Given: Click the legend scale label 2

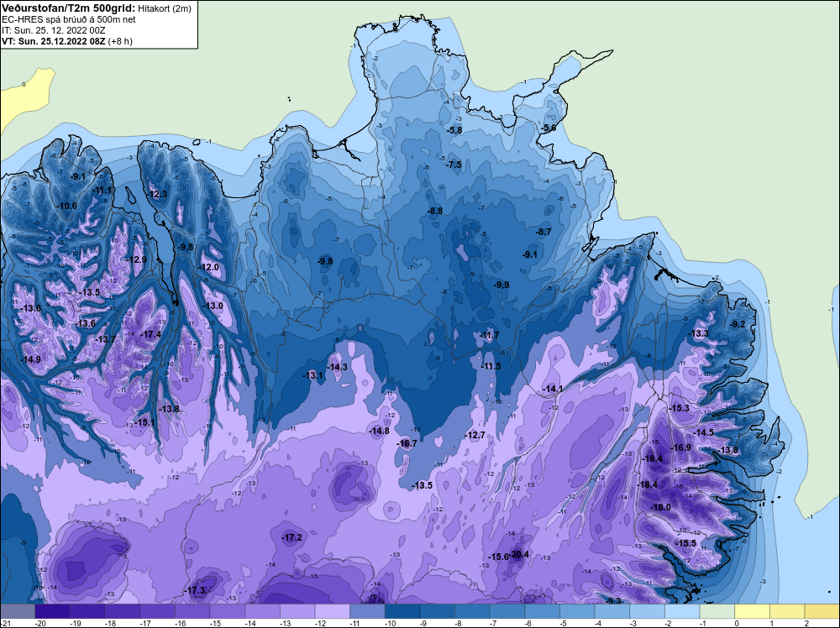Looking at the screenshot, I should (806, 623).
